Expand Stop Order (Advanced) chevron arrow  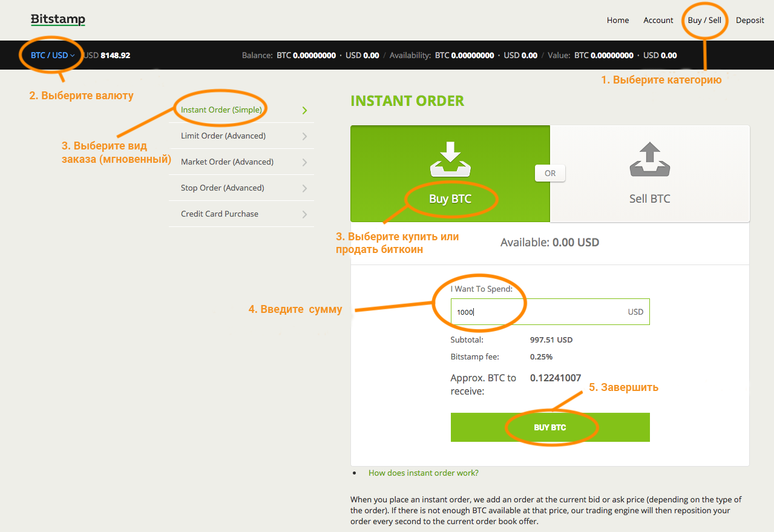pos(304,188)
